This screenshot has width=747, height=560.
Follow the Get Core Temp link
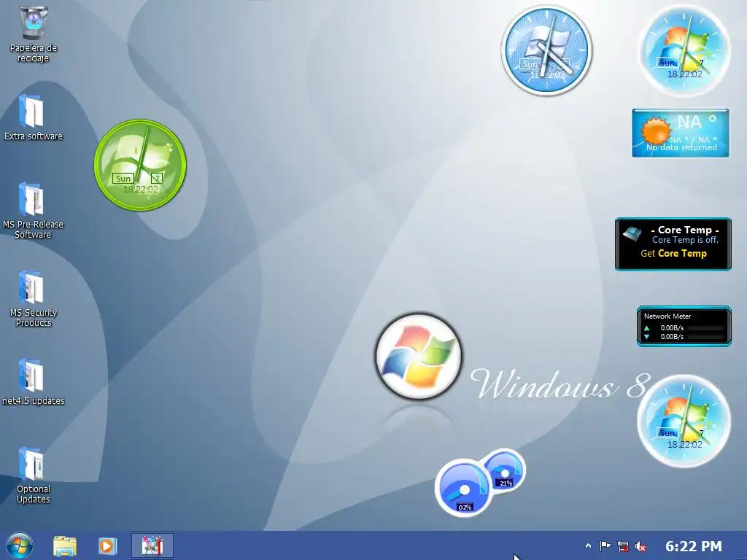tap(673, 253)
